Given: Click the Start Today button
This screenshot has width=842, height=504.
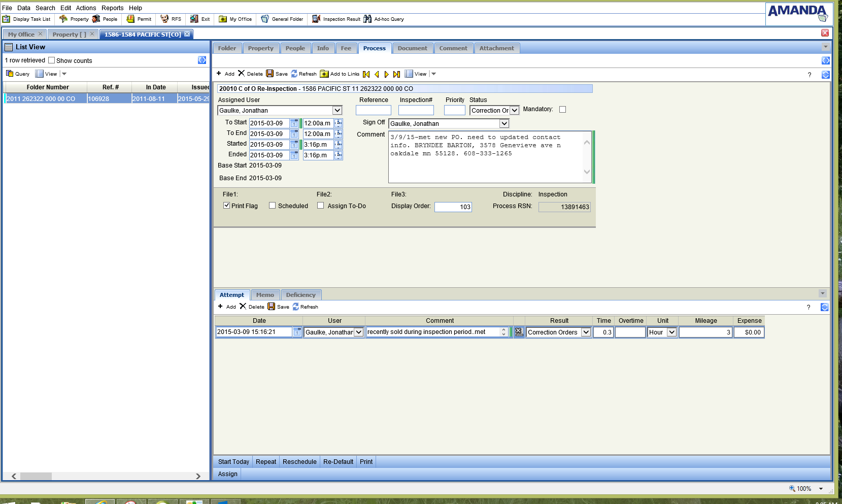Looking at the screenshot, I should coord(233,462).
